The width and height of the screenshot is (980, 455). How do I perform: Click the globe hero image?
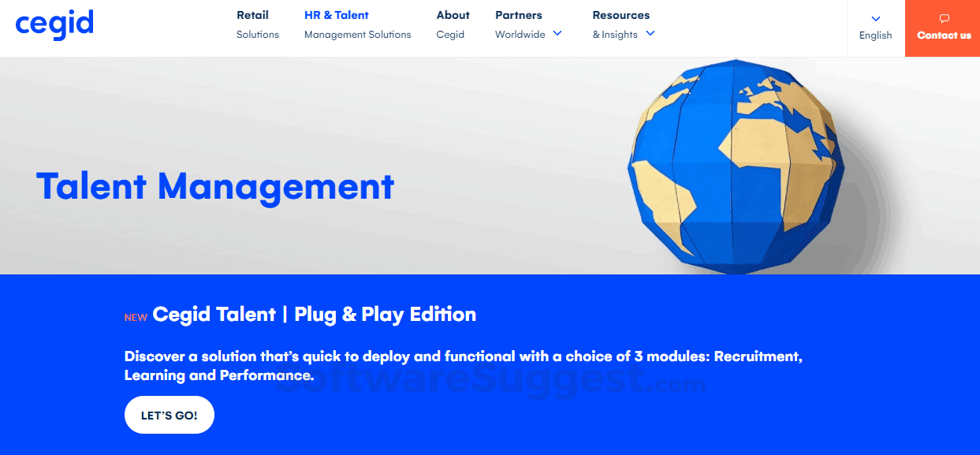tap(736, 166)
